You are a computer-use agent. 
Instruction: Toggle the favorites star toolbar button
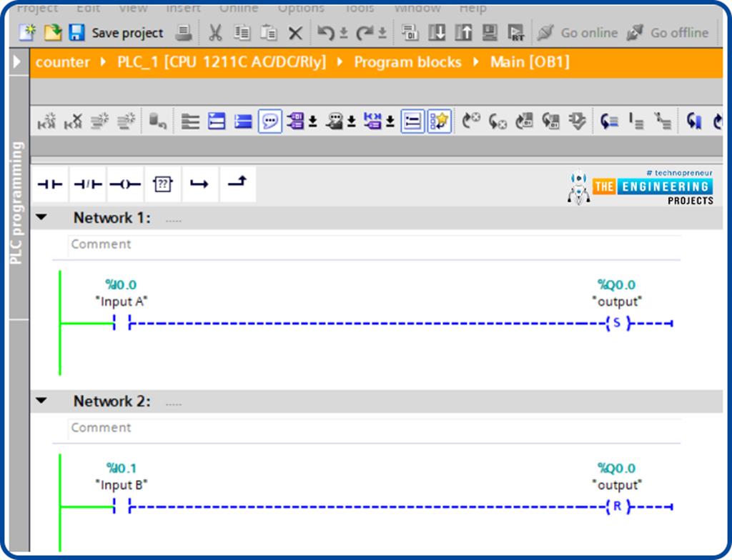pos(440,121)
